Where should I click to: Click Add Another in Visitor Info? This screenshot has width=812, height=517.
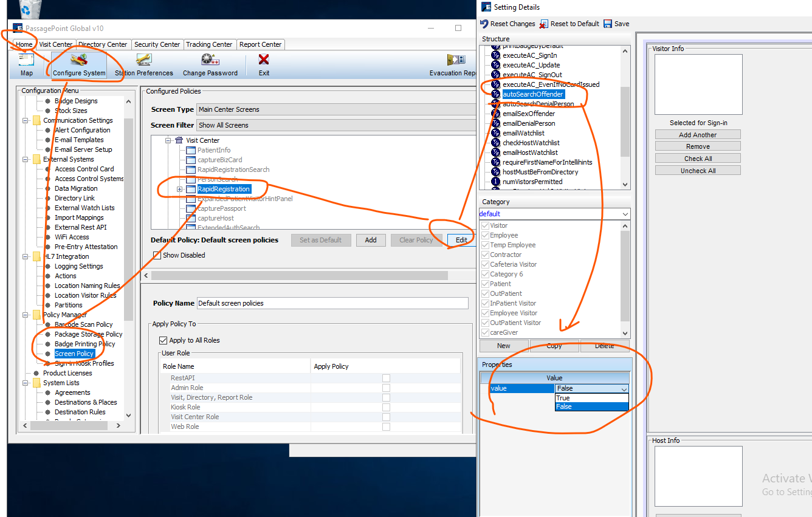tap(698, 135)
